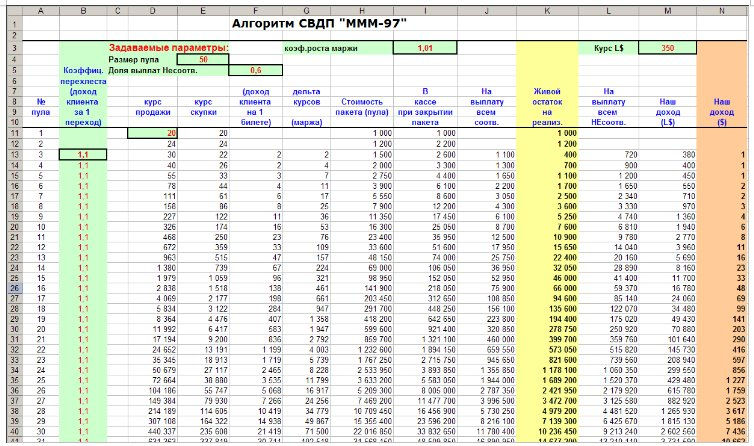Click the 'Размер пула' label cell
Screen dimensions: 754x446
142,60
